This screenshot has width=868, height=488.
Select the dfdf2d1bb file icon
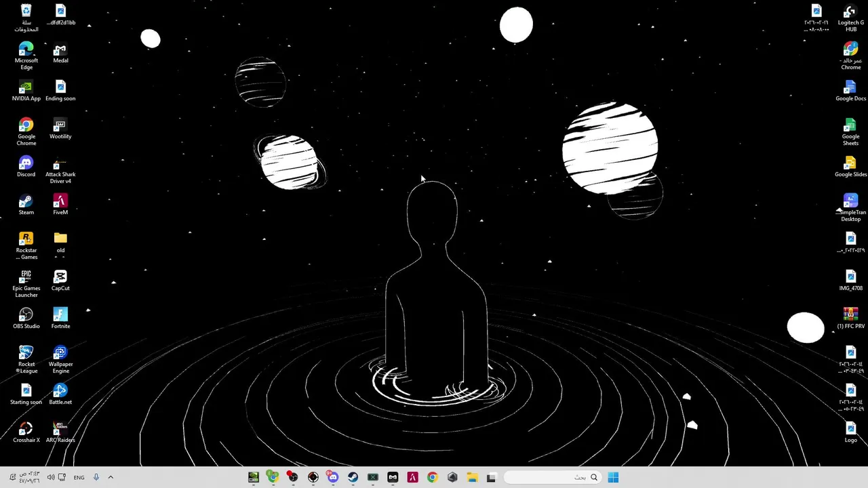point(60,15)
